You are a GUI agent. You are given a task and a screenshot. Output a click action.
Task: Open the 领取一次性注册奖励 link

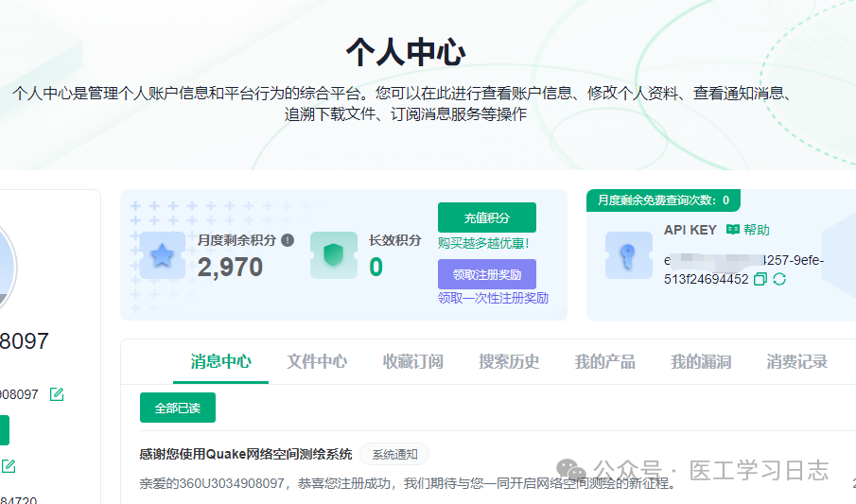point(493,298)
